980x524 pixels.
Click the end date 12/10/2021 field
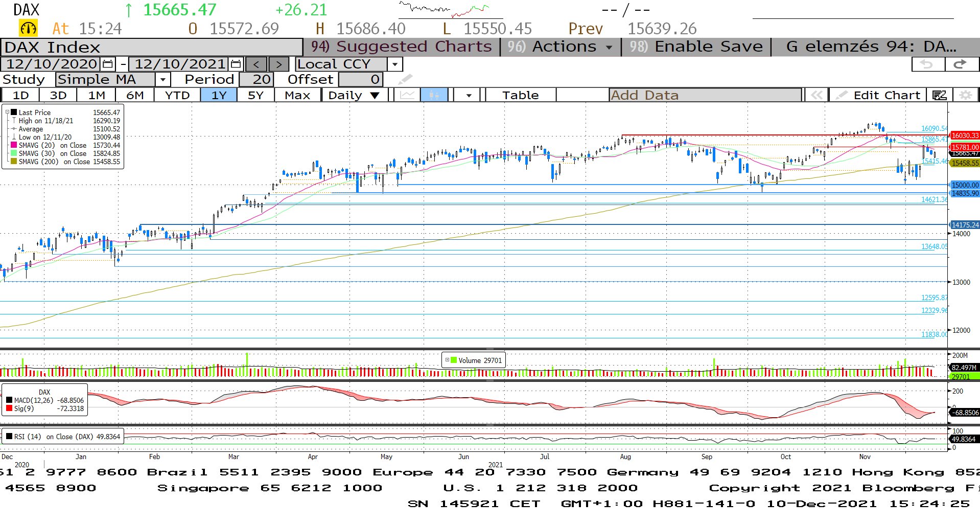pyautogui.click(x=179, y=64)
